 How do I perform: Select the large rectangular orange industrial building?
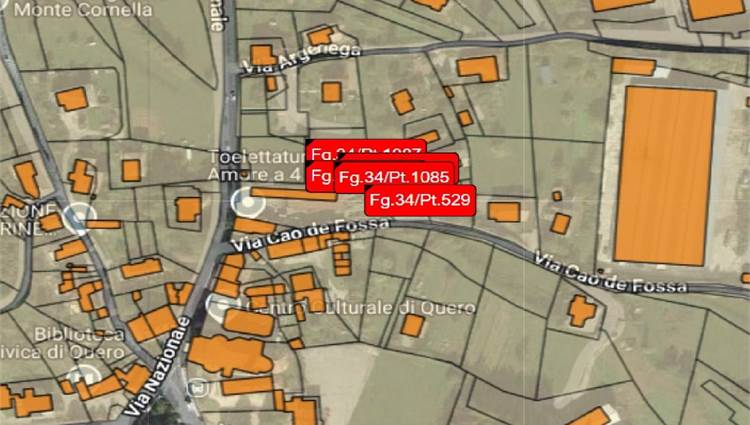[x=664, y=176]
